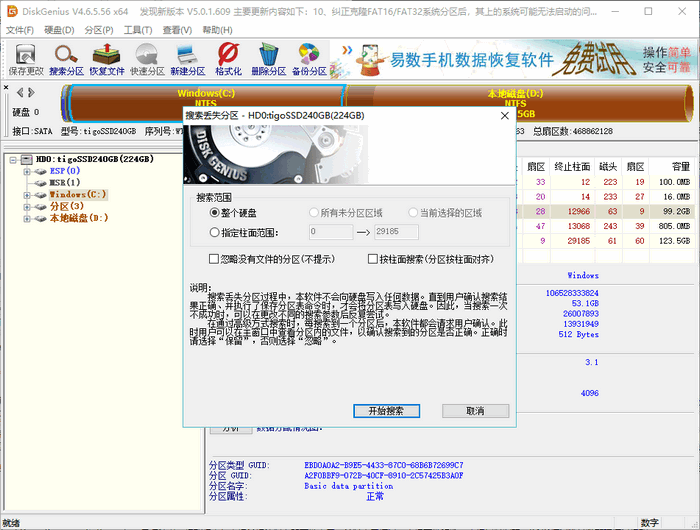
Task: Open the 备份分区 (Backup Partition) tool
Action: pos(309,59)
